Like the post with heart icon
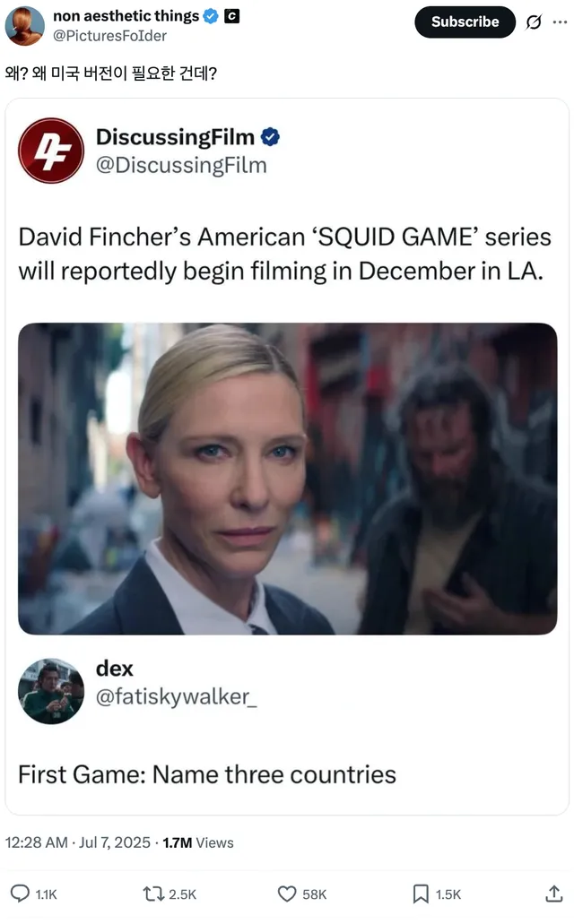The image size is (574, 924). click(x=287, y=894)
